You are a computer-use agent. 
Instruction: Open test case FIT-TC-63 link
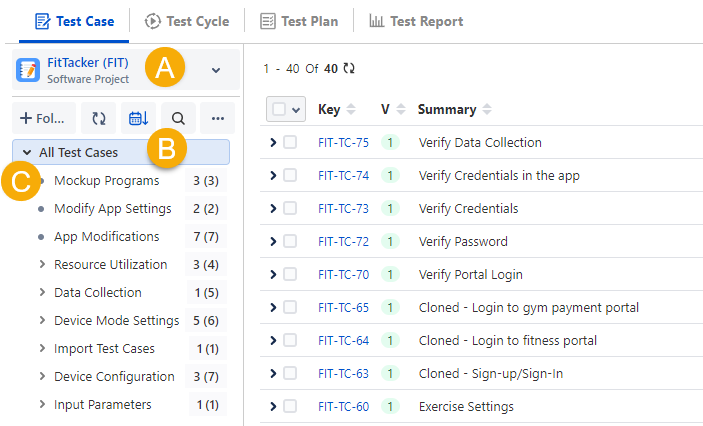[x=343, y=374]
